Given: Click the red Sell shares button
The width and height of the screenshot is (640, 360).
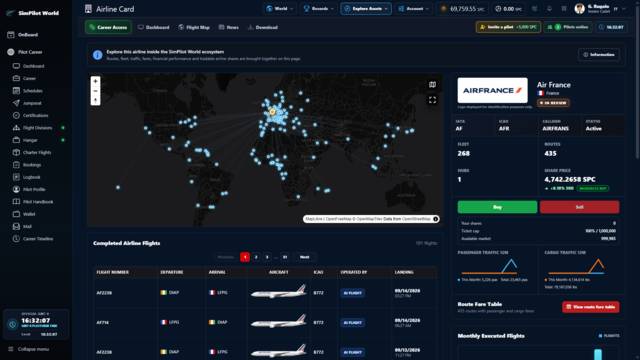Looking at the screenshot, I should point(580,207).
